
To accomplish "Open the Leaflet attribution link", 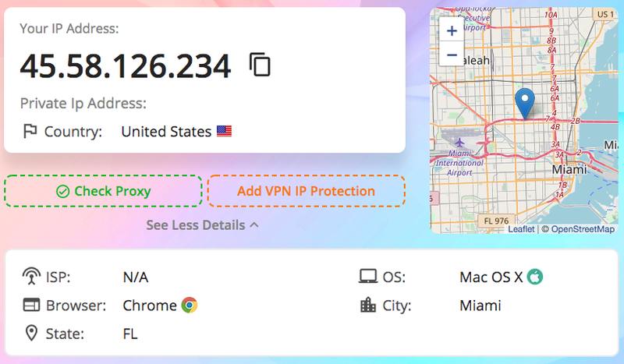I will 521,229.
